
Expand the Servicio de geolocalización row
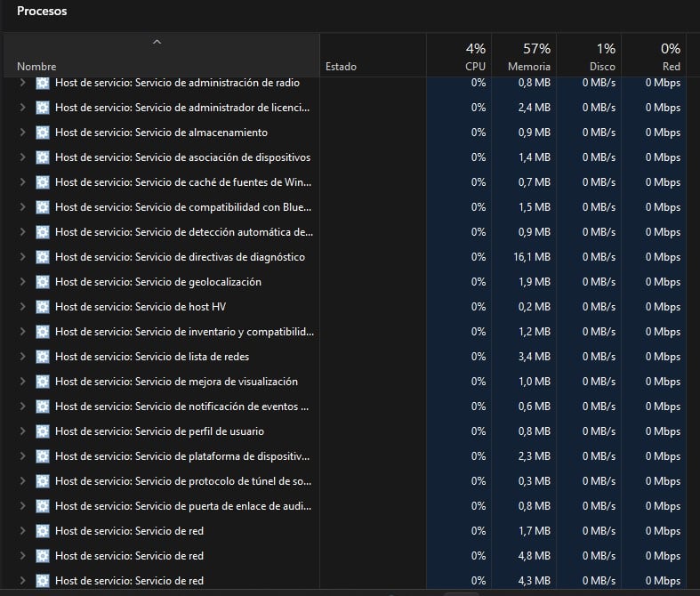tap(22, 282)
